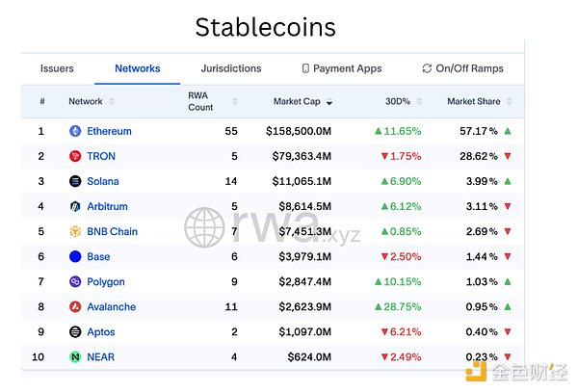Click the Aptos network logo icon
Viewport: 578px width, 392px height.
(x=75, y=331)
